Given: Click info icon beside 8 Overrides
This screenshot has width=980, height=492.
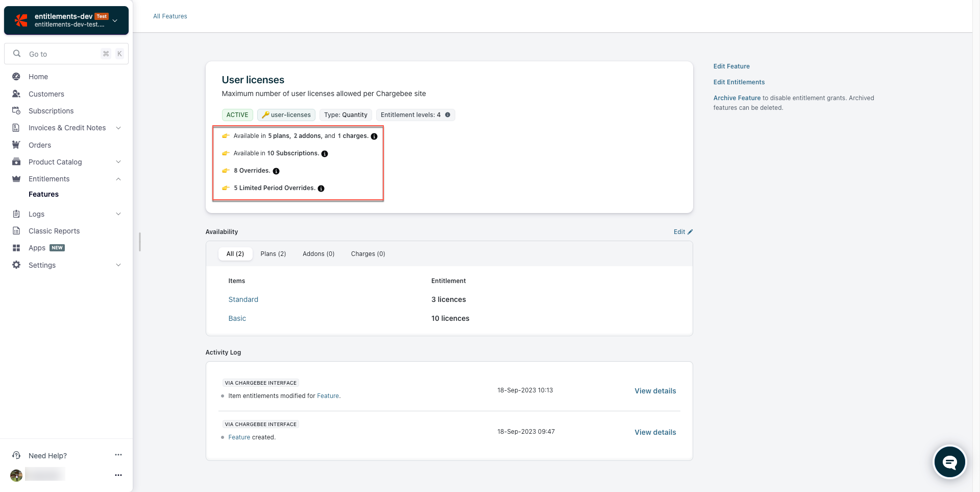Looking at the screenshot, I should pyautogui.click(x=276, y=171).
